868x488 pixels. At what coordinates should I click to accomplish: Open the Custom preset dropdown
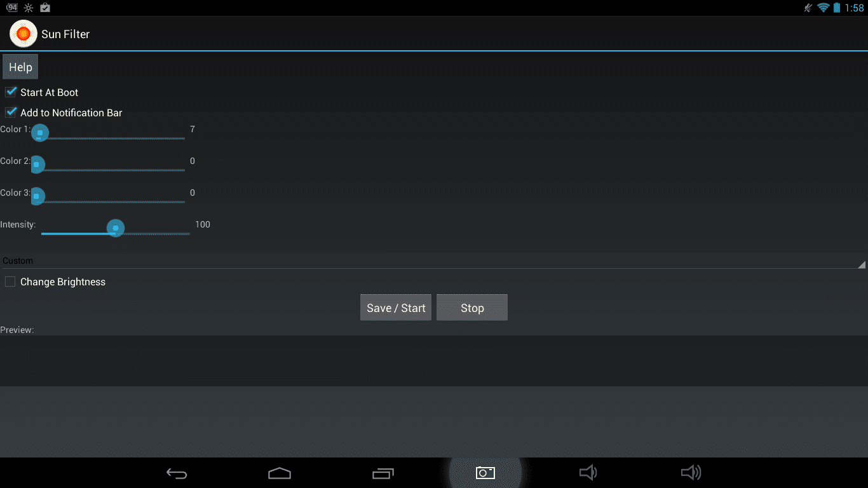[434, 261]
